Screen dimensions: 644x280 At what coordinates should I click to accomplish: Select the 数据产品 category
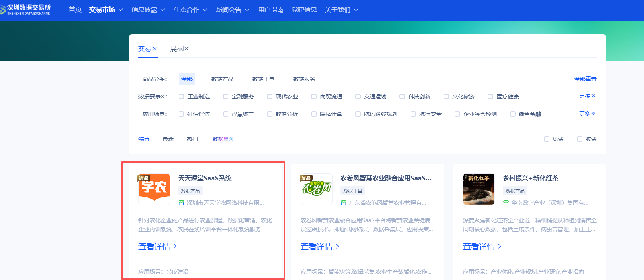coord(222,79)
